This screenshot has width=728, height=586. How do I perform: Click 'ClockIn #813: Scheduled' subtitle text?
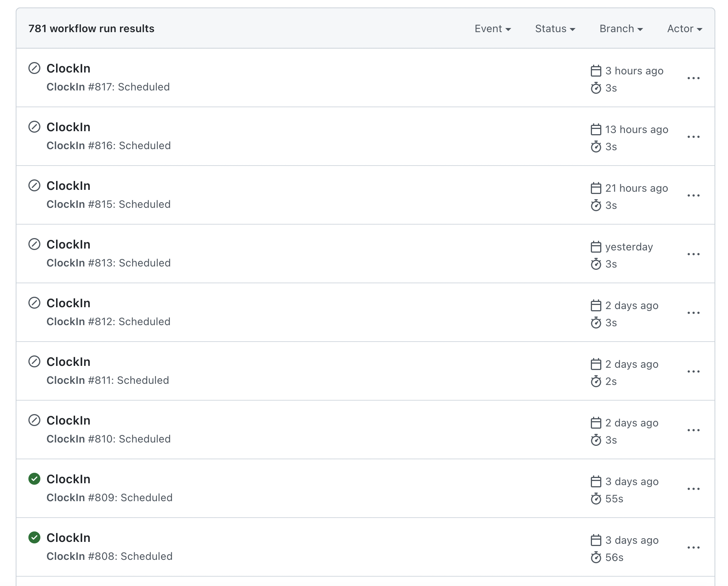point(109,263)
